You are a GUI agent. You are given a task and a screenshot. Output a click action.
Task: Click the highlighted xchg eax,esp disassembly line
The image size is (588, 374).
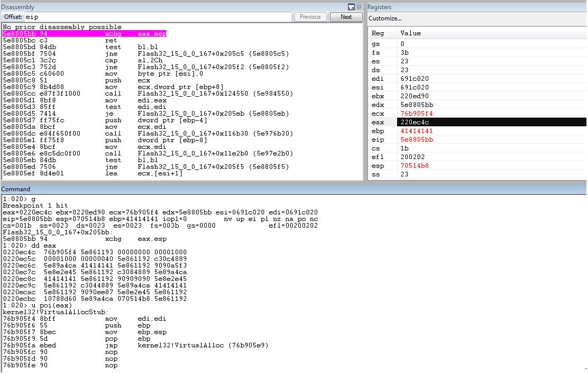coord(85,34)
